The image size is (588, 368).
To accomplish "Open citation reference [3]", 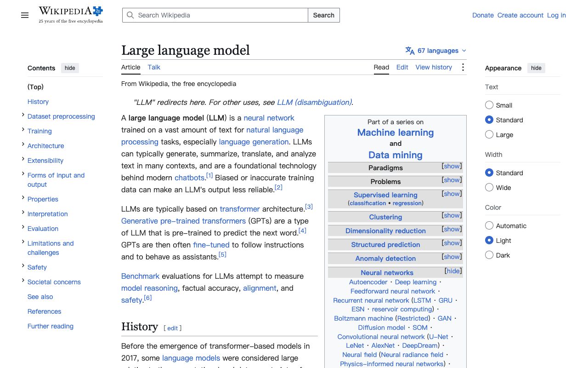I will (x=309, y=207).
